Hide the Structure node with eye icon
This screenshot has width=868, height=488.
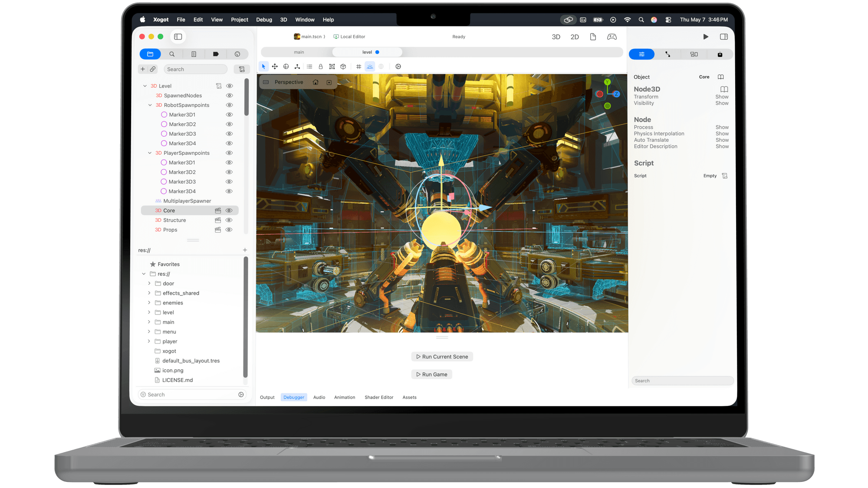229,220
